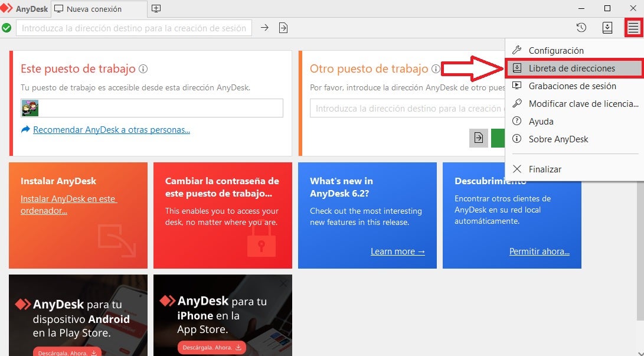The height and width of the screenshot is (356, 644).
Task: Click the question mark icon beside Ayuda
Action: click(517, 121)
